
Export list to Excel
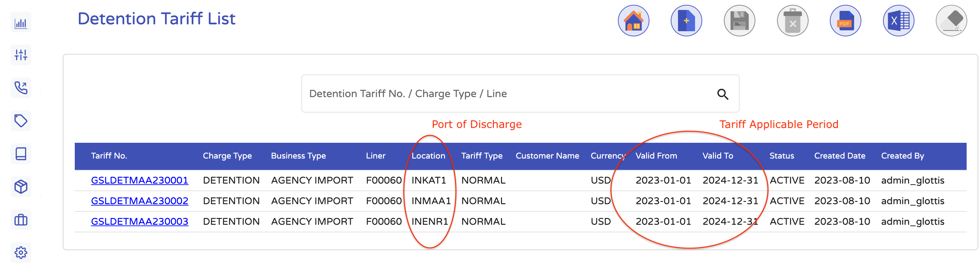pyautogui.click(x=898, y=21)
